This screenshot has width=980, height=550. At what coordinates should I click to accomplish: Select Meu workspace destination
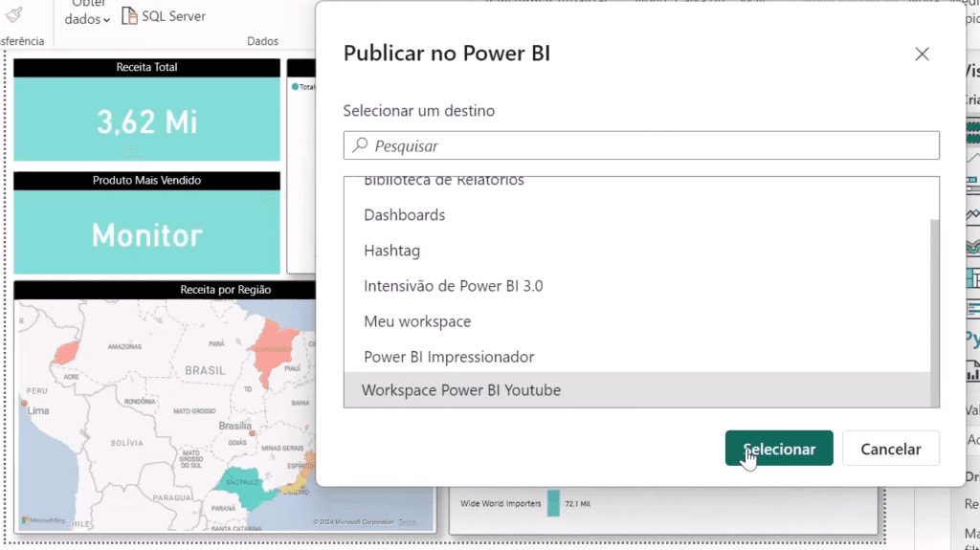[637, 321]
